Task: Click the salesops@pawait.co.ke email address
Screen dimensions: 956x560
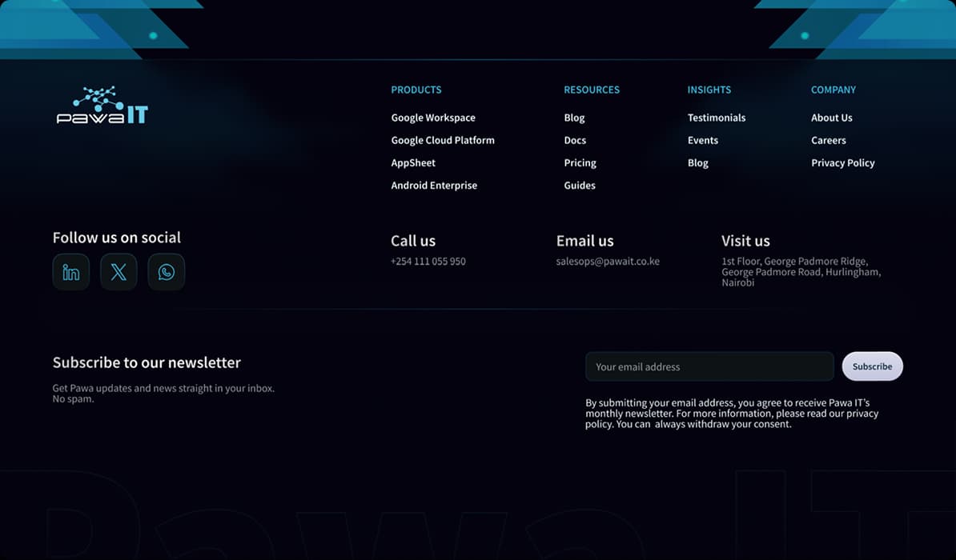Action: click(608, 261)
